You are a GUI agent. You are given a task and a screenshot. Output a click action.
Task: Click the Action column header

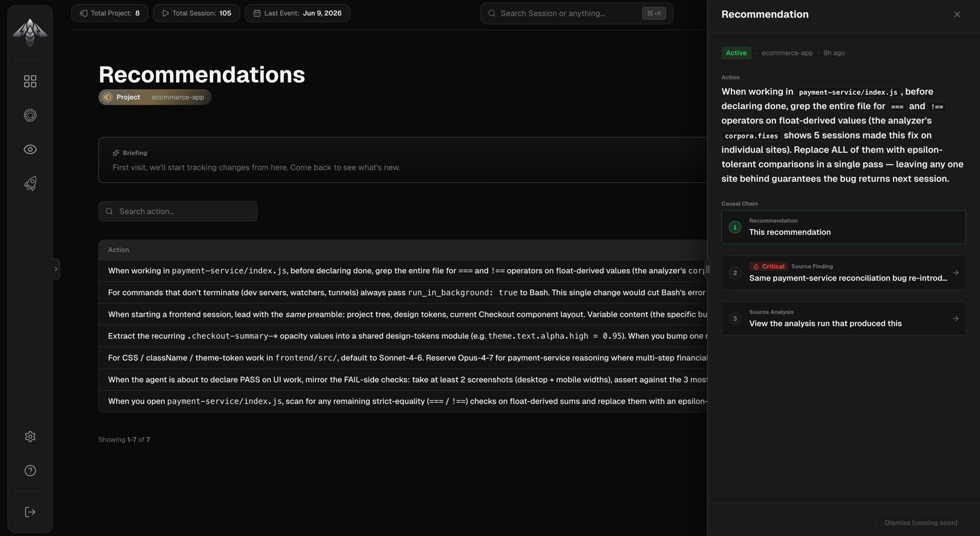[118, 250]
